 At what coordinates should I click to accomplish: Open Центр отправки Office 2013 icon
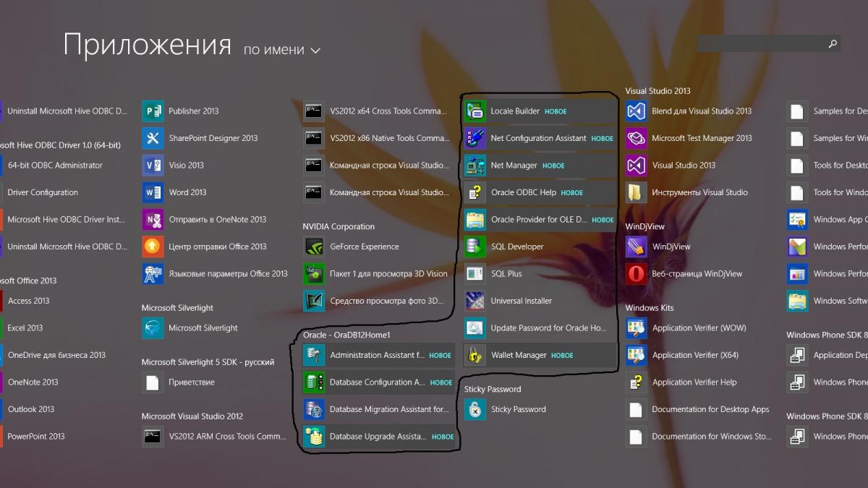pyautogui.click(x=153, y=247)
